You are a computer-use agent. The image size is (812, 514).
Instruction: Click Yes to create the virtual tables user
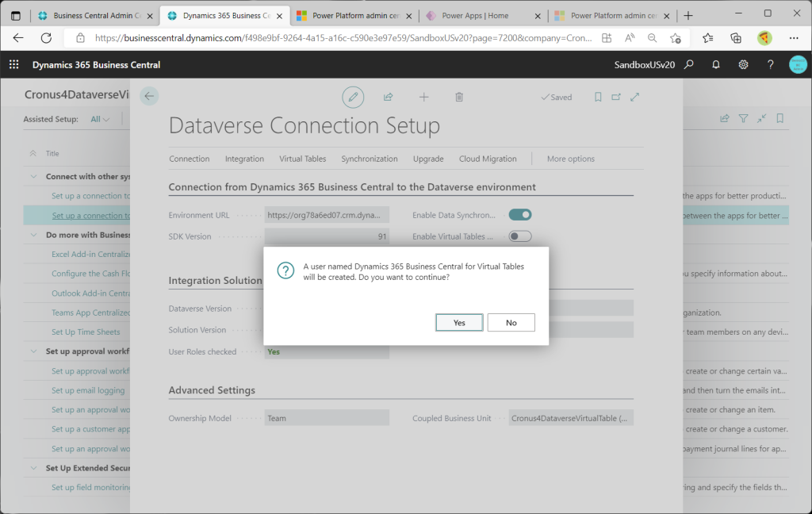click(459, 322)
